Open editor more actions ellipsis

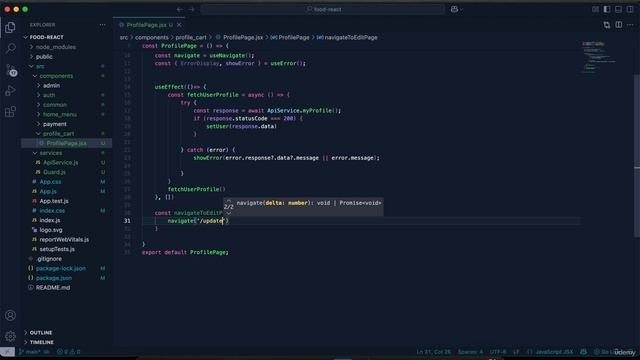631,25
